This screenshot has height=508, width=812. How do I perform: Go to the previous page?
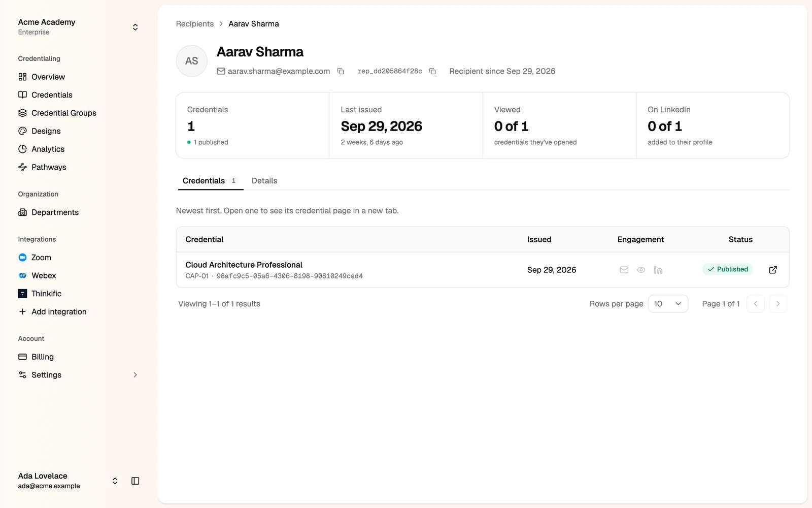tap(756, 304)
